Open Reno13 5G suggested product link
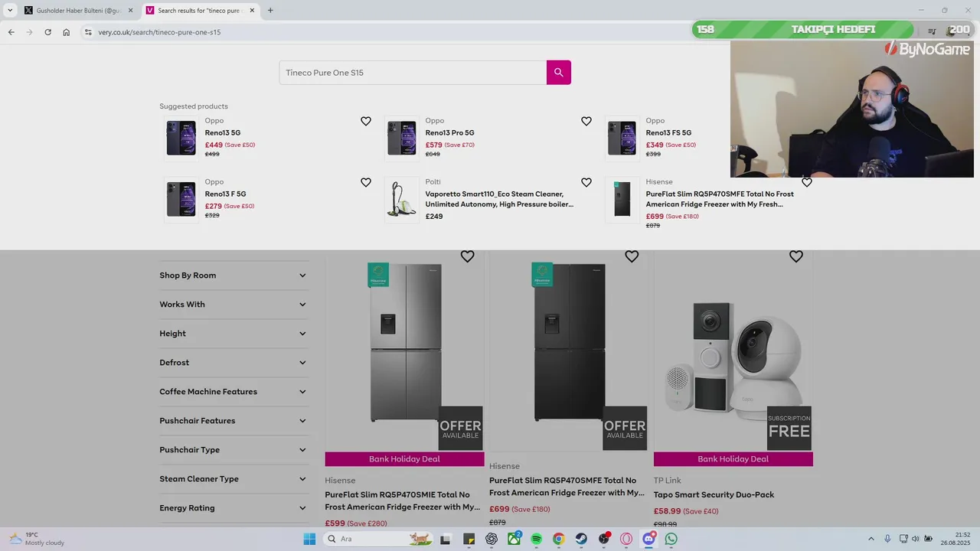 223,133
